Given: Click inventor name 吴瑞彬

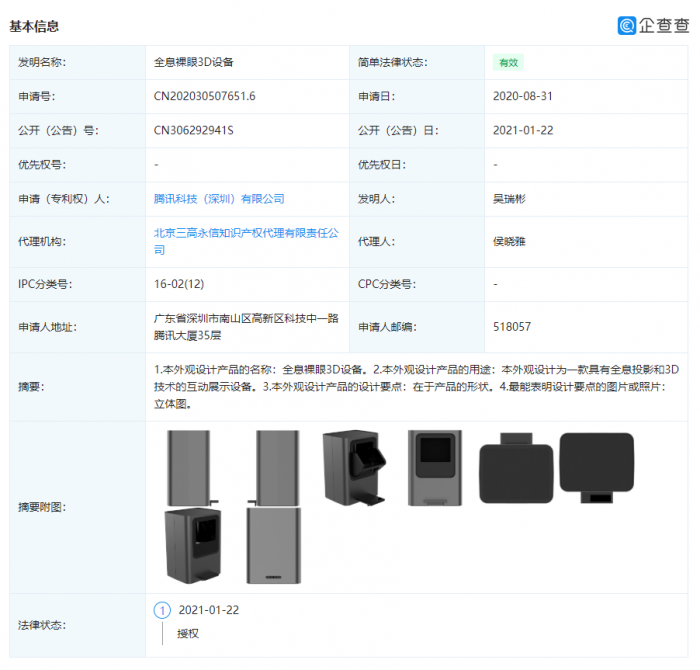Looking at the screenshot, I should [509, 199].
